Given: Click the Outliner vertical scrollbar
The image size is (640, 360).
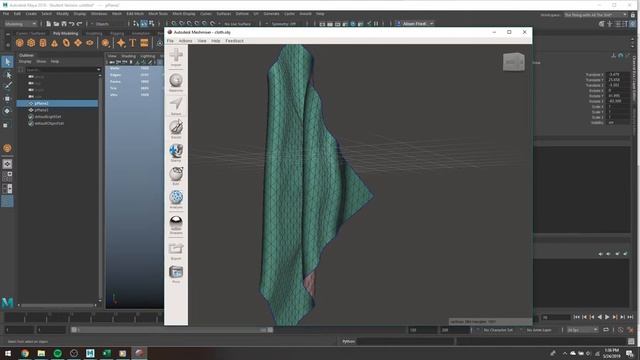Looking at the screenshot, I should pos(100,188).
